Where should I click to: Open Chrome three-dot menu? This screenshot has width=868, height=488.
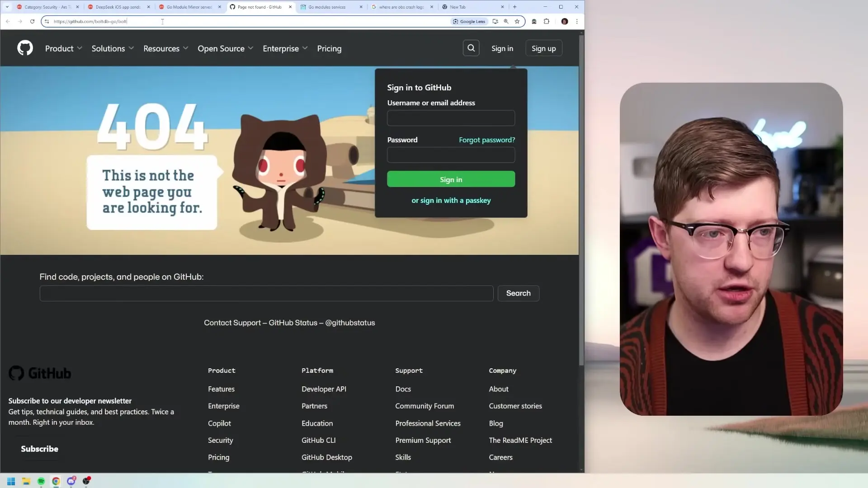[x=577, y=21]
